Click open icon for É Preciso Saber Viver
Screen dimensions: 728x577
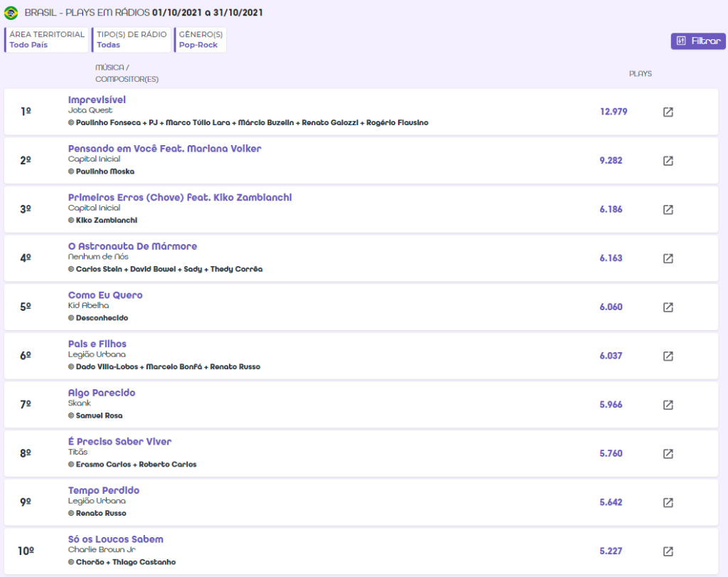tap(668, 454)
